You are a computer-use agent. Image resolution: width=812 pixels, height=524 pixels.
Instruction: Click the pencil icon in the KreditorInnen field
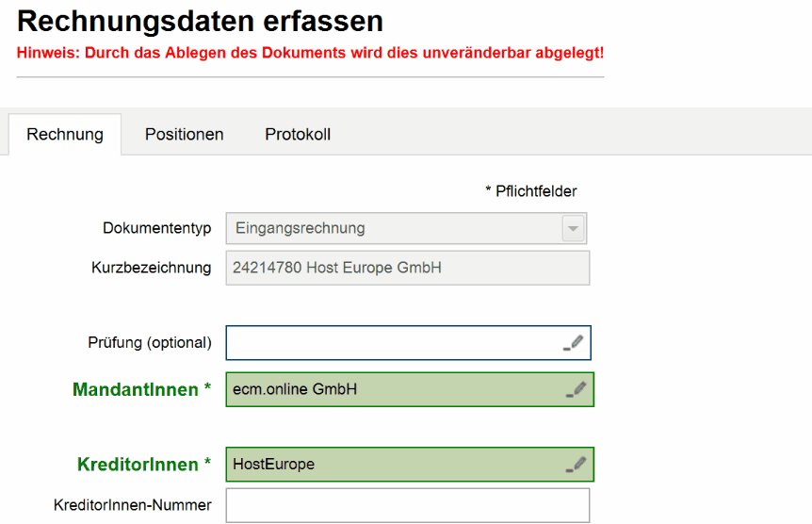576,464
